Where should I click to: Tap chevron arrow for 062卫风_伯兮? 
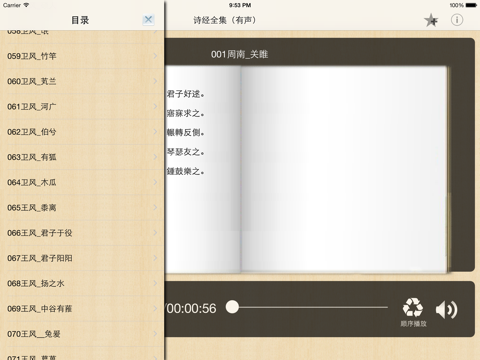[x=155, y=132]
